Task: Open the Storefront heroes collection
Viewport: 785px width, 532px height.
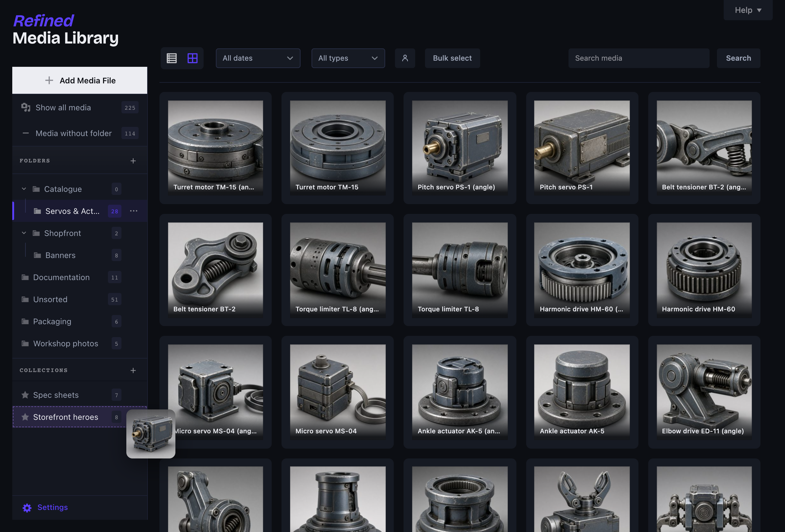Action: tap(80, 417)
